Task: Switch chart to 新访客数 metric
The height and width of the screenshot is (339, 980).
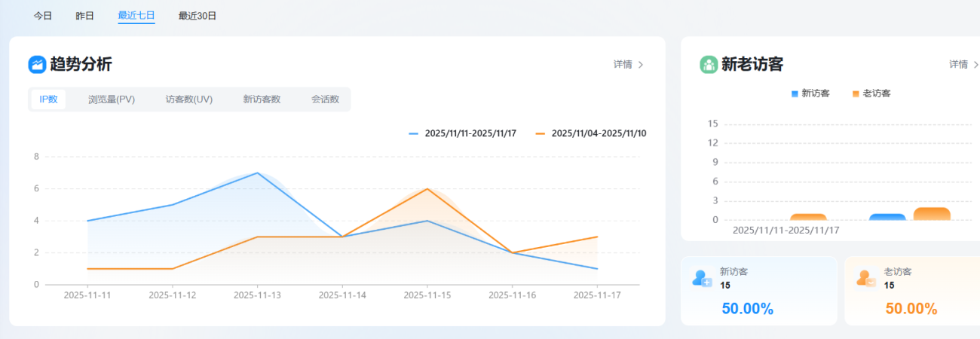Action: [x=262, y=99]
